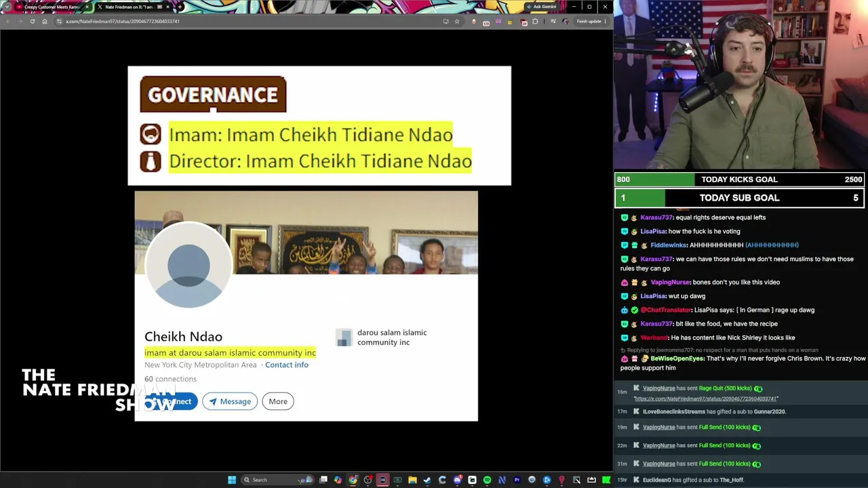
Task: Close the Creepy Customer Meets tab
Action: coord(87,7)
